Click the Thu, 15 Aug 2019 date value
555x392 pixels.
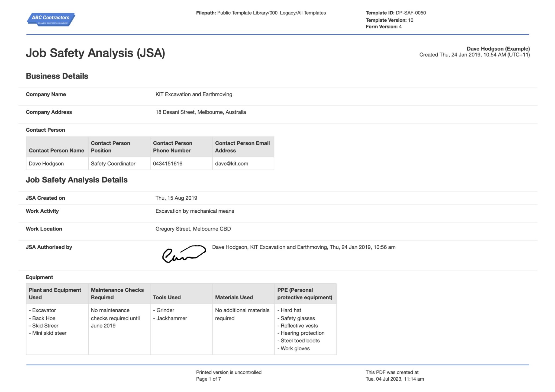click(176, 198)
